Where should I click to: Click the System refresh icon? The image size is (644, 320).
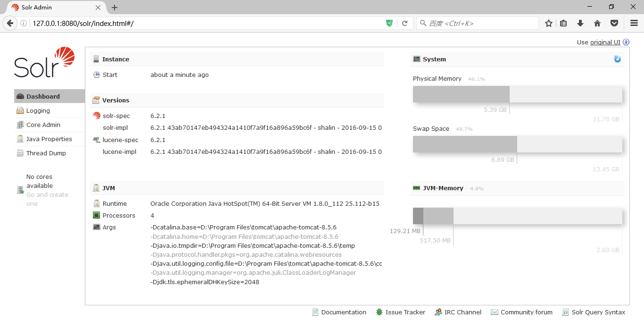point(617,59)
